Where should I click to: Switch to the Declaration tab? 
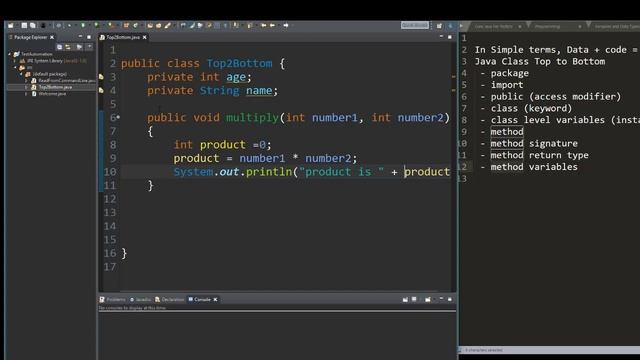click(170, 300)
